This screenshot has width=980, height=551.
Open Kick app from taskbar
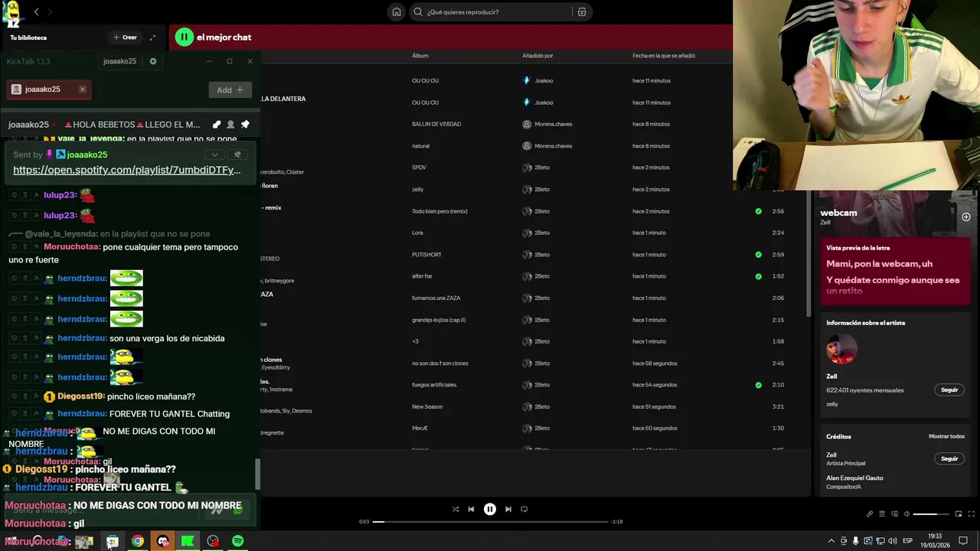(x=188, y=541)
